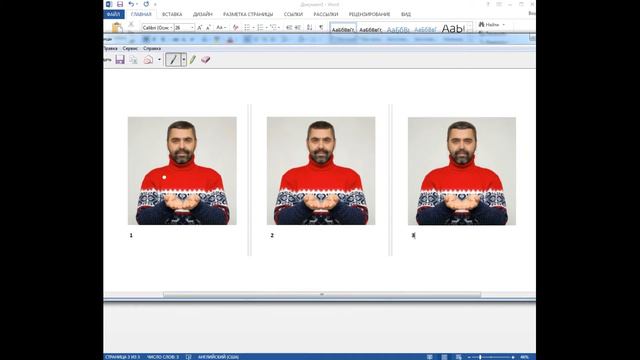Click the proofing check icon in status bar
Image resolution: width=640 pixels, height=360 pixels.
pyautogui.click(x=189, y=357)
